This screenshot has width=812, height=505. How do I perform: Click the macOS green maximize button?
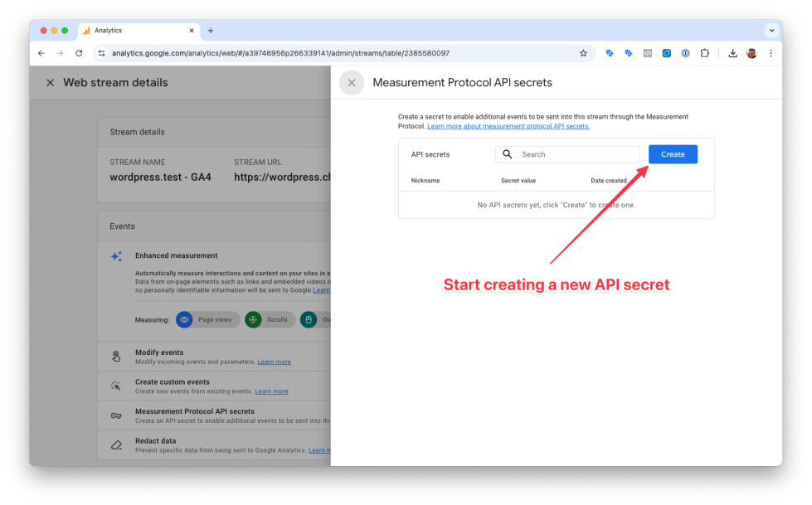[65, 31]
